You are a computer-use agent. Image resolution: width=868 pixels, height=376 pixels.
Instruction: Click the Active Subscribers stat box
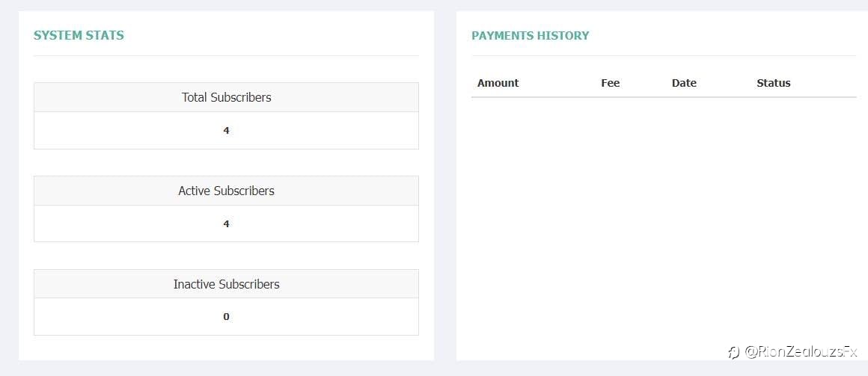pyautogui.click(x=226, y=209)
